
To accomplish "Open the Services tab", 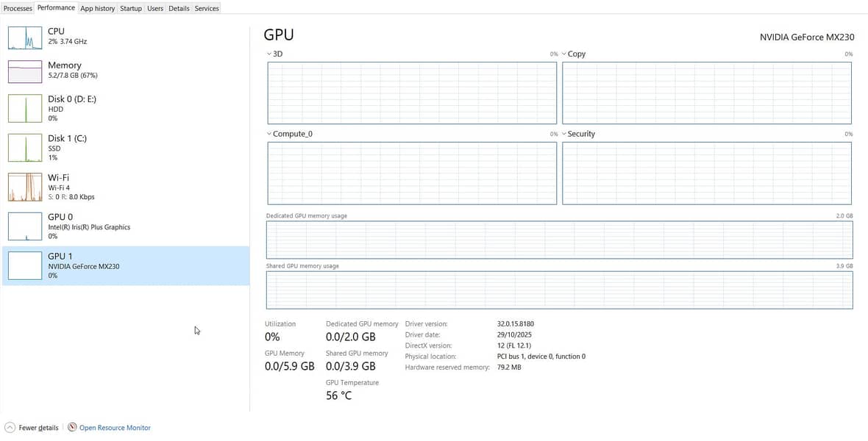I will tap(207, 8).
